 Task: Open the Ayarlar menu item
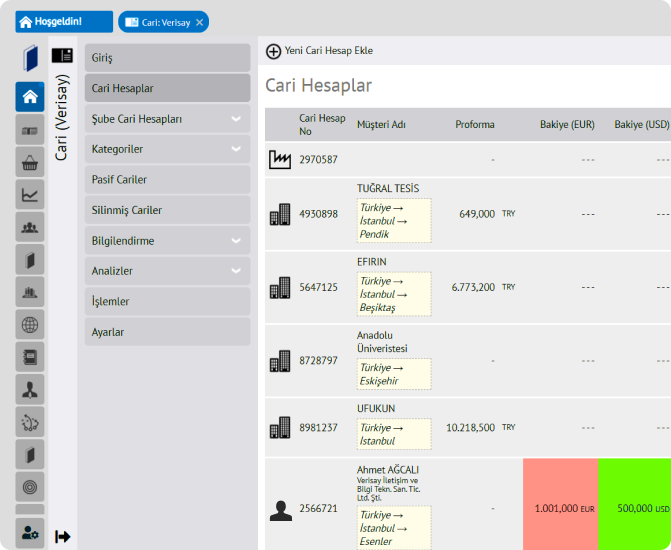[x=167, y=332]
